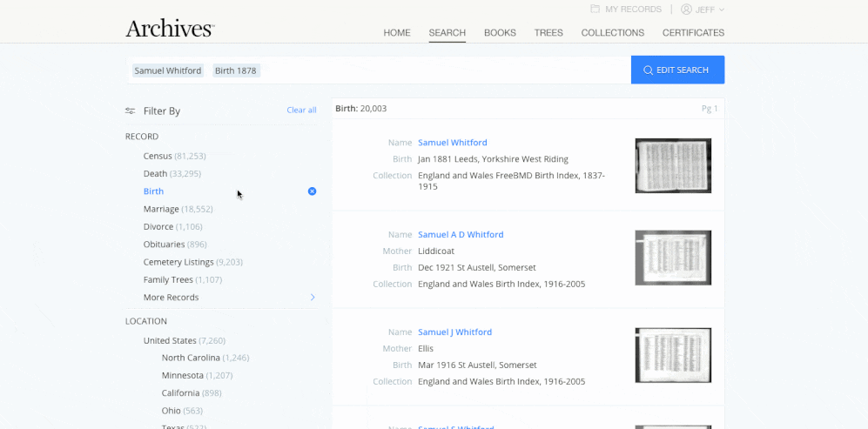Toggle the Census record filter
The height and width of the screenshot is (429, 868).
tap(174, 156)
